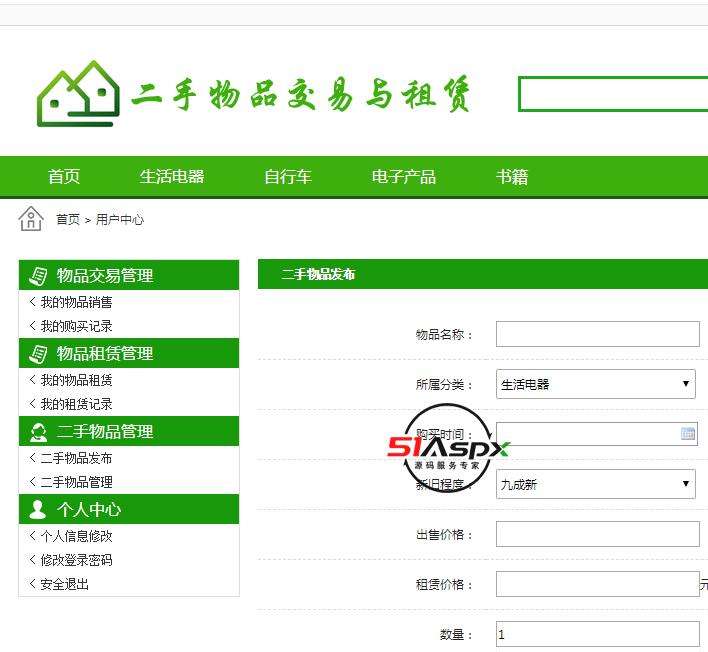Focus the 购买时间 date field
This screenshot has width=708, height=652.
[597, 434]
